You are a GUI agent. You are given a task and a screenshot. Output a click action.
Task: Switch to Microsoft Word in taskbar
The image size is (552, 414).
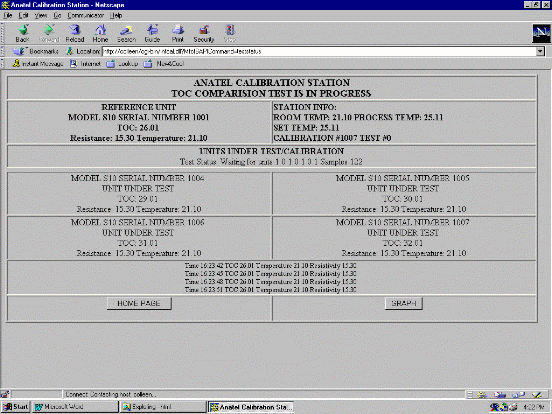pyautogui.click(x=75, y=407)
